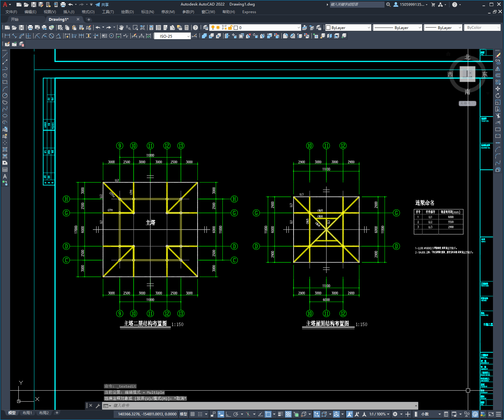Switch to the 布局1 layout tab

[27, 413]
